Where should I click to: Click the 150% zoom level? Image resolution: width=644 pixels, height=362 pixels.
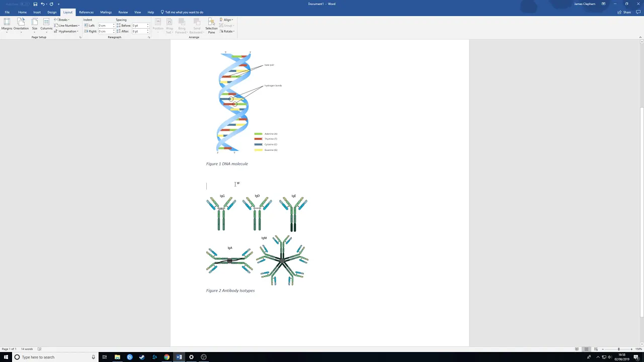(x=639, y=349)
